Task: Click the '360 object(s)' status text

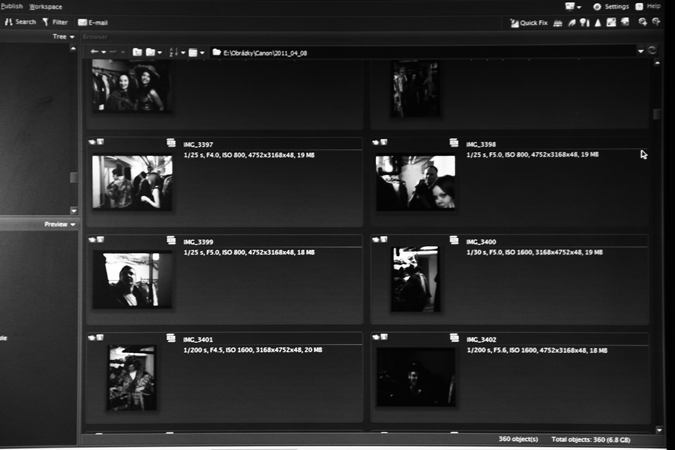Action: click(519, 439)
